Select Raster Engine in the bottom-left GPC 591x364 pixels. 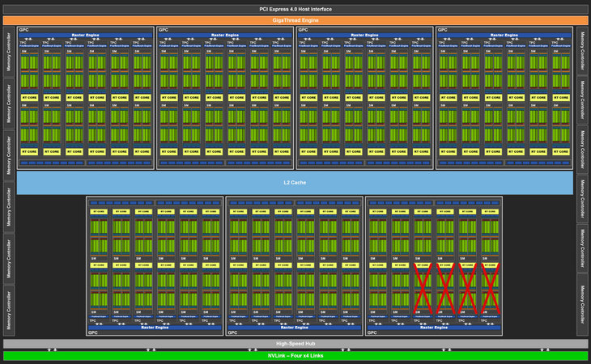point(154,328)
